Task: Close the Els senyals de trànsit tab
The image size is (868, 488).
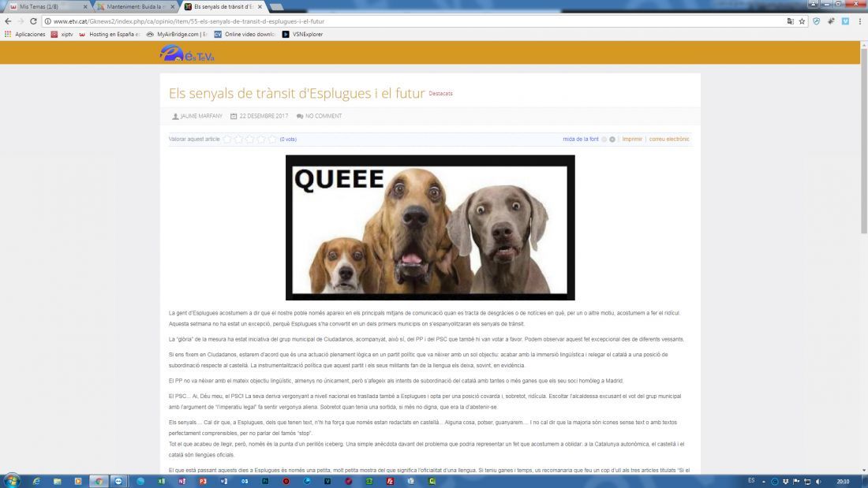Action: pyautogui.click(x=260, y=6)
